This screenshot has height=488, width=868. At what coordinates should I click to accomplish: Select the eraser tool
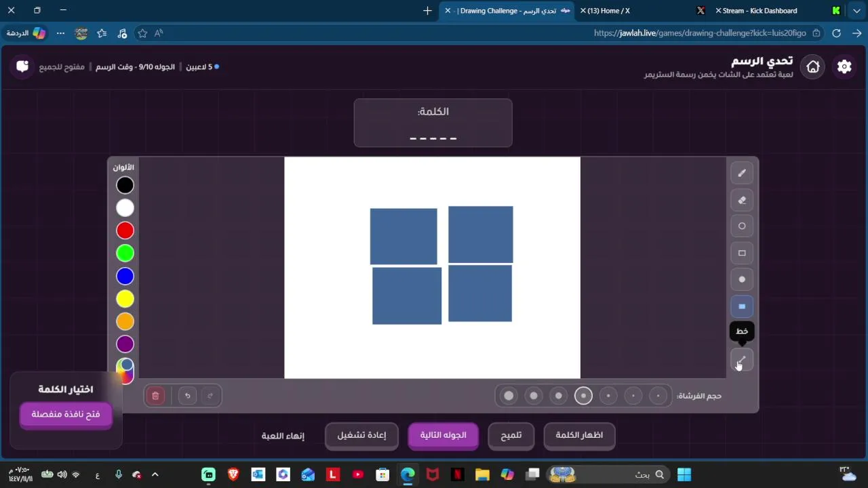[x=742, y=200]
